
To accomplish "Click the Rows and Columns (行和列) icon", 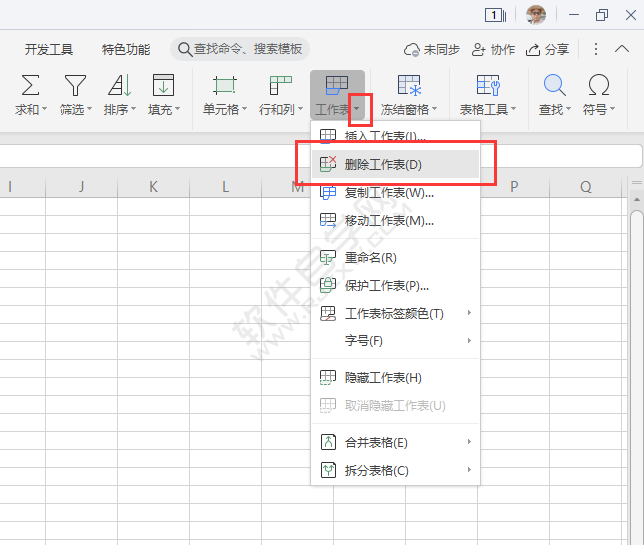I will (x=281, y=85).
